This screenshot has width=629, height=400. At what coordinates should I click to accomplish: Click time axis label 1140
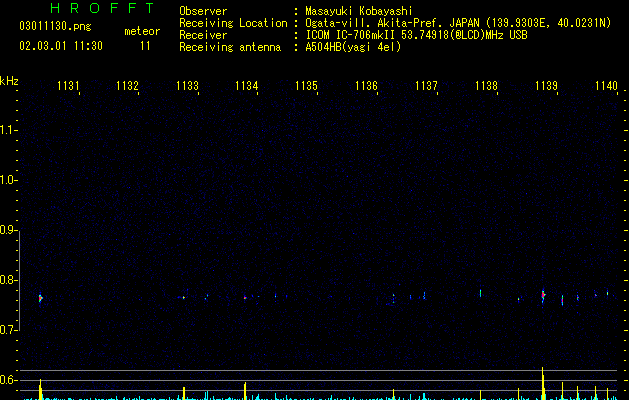[606, 86]
